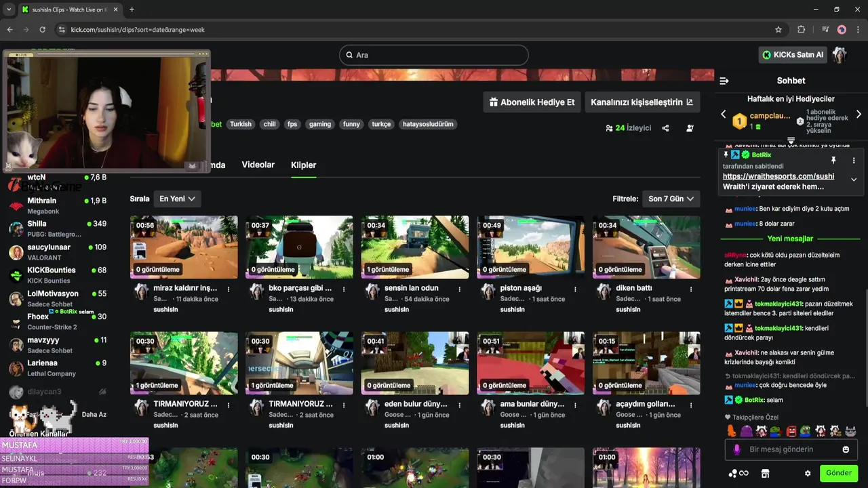Screen dimensions: 868x488
Task: Open options for clip 'diken battı'
Action: pos(690,289)
